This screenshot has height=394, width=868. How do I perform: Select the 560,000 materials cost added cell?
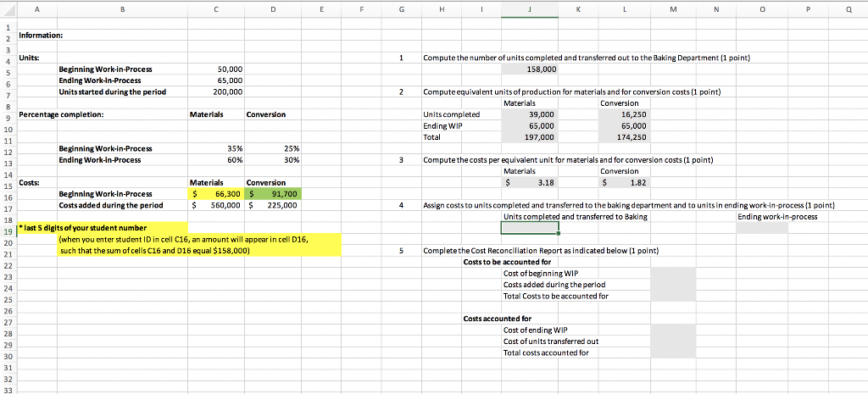(215, 205)
